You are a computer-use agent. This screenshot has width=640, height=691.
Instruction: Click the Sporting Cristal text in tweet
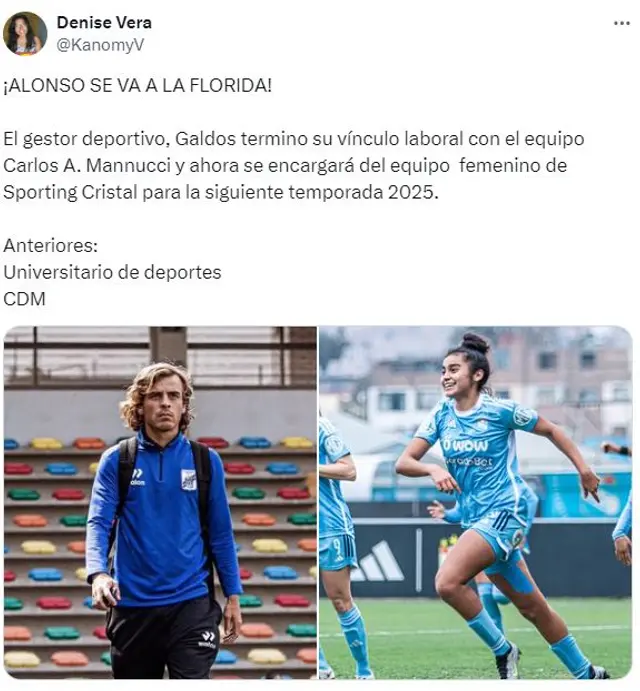pos(70,192)
